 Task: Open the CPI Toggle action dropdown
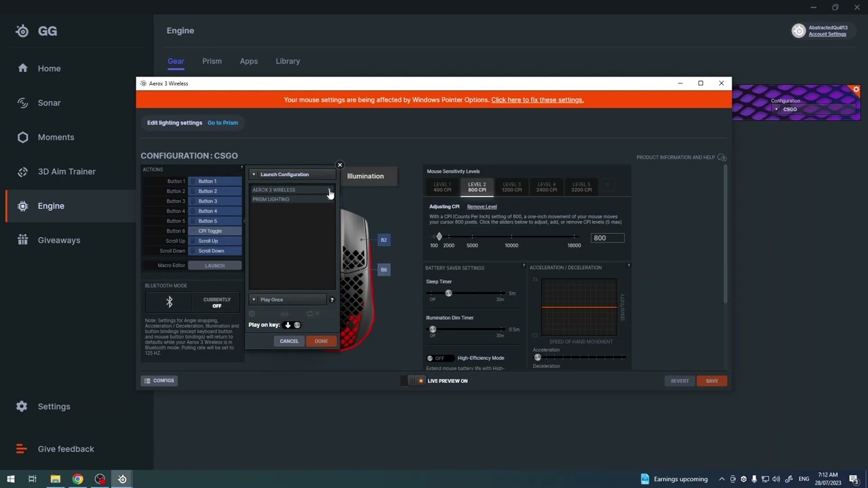pyautogui.click(x=215, y=231)
